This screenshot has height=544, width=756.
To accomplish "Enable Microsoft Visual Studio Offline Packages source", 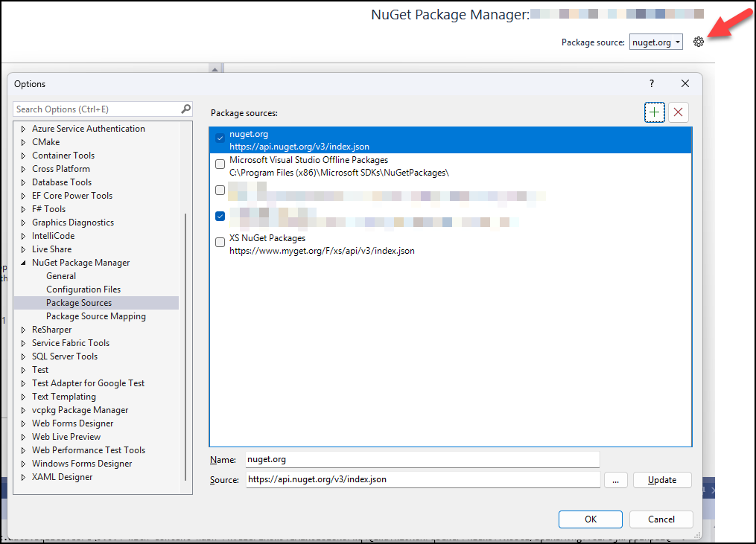I will pyautogui.click(x=220, y=164).
